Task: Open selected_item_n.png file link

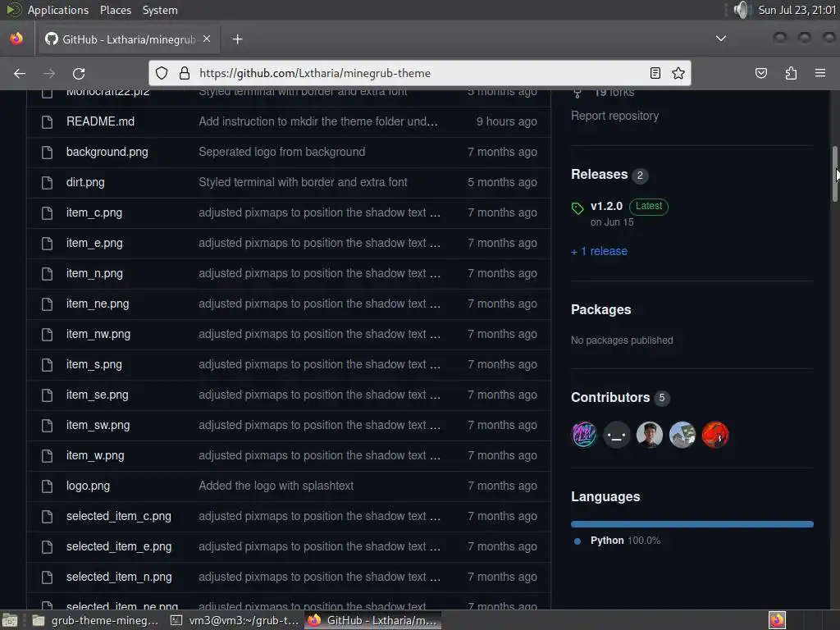Action: [119, 577]
